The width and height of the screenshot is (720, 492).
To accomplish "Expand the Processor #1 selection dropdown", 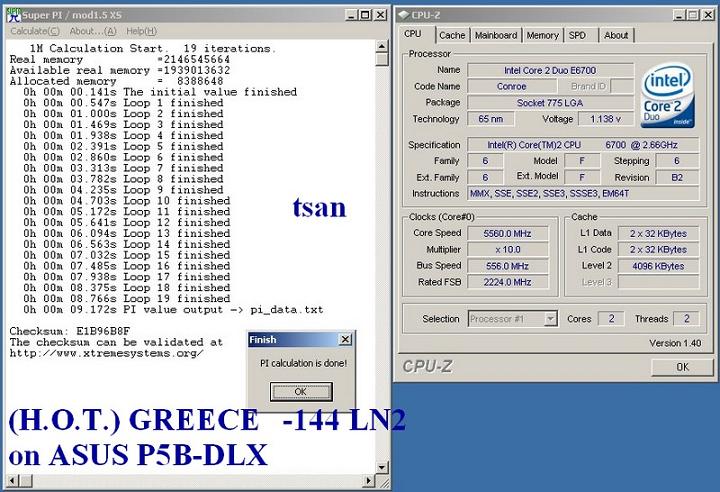I will 550,318.
